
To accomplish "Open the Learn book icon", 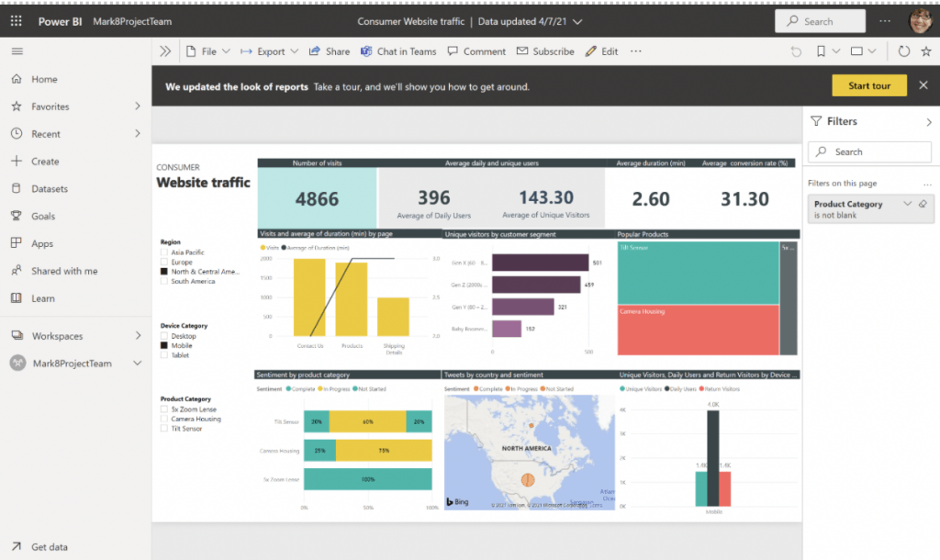I will point(17,298).
